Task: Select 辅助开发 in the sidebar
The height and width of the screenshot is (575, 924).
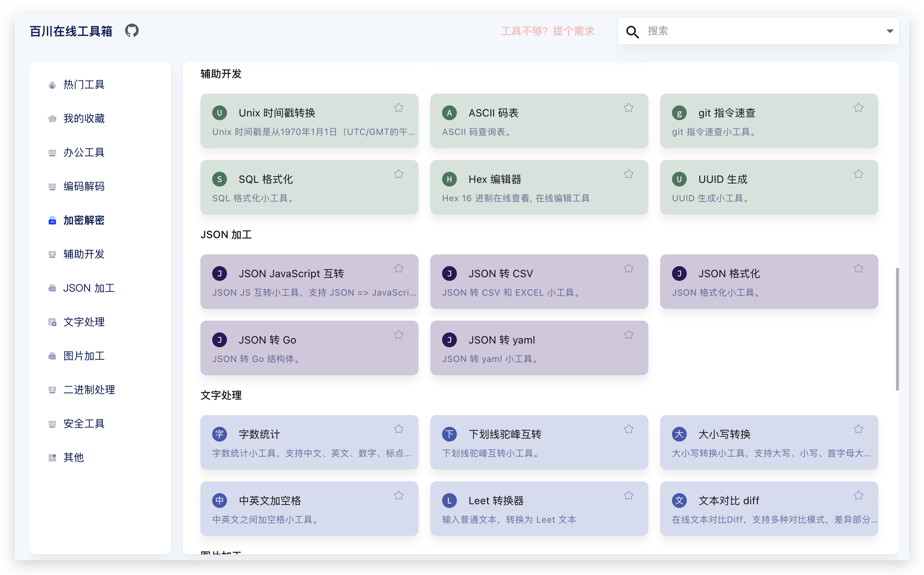Action: coord(83,254)
